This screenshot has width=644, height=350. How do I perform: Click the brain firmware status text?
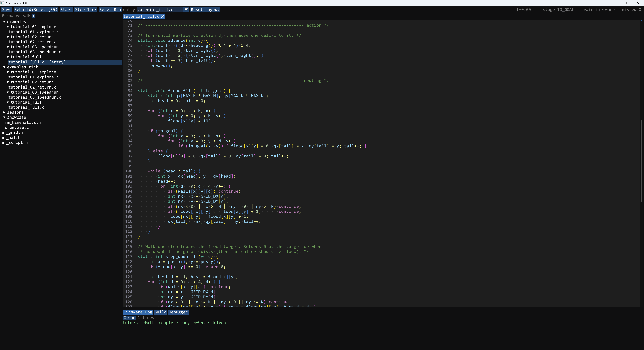(x=598, y=10)
